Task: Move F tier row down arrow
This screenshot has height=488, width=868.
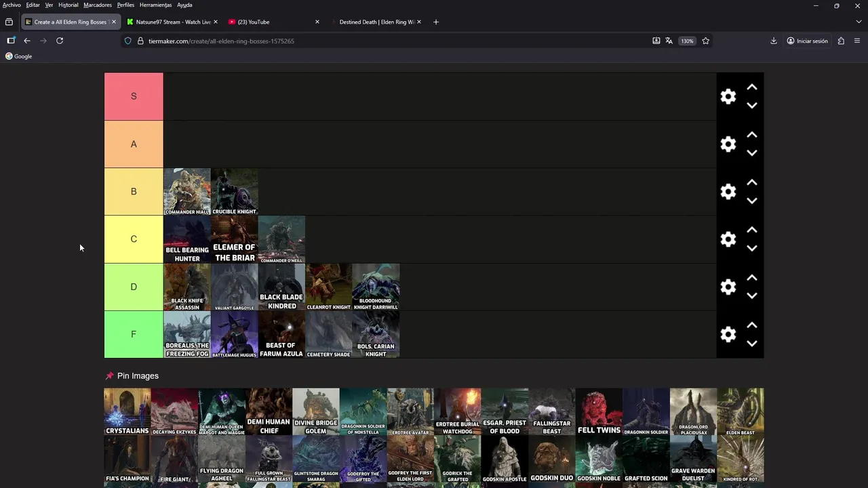Action: click(x=751, y=344)
